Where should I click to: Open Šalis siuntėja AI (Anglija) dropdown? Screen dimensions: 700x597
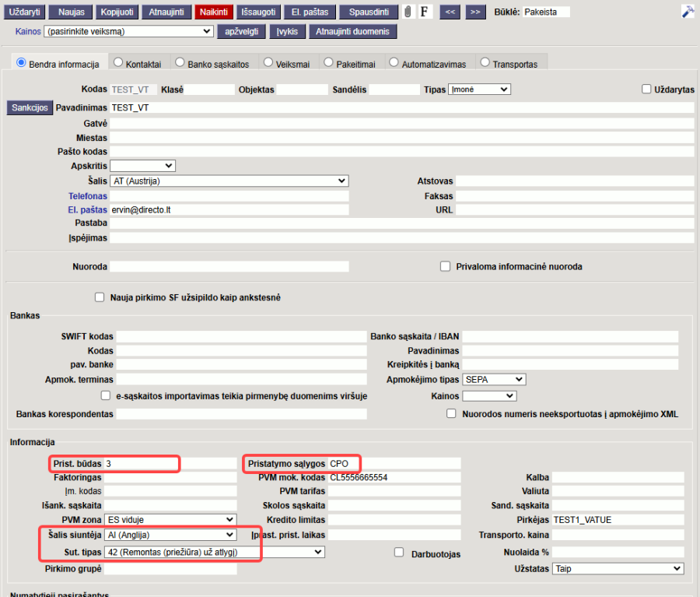(170, 535)
